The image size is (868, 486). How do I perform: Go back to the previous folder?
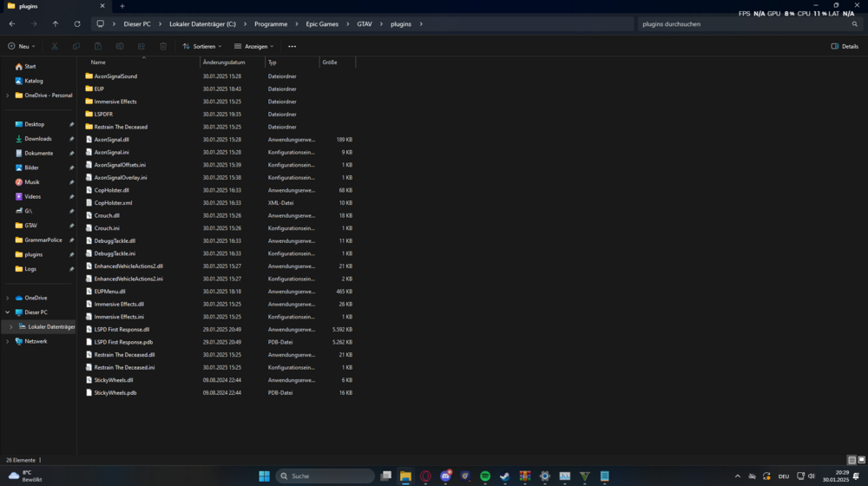click(12, 23)
